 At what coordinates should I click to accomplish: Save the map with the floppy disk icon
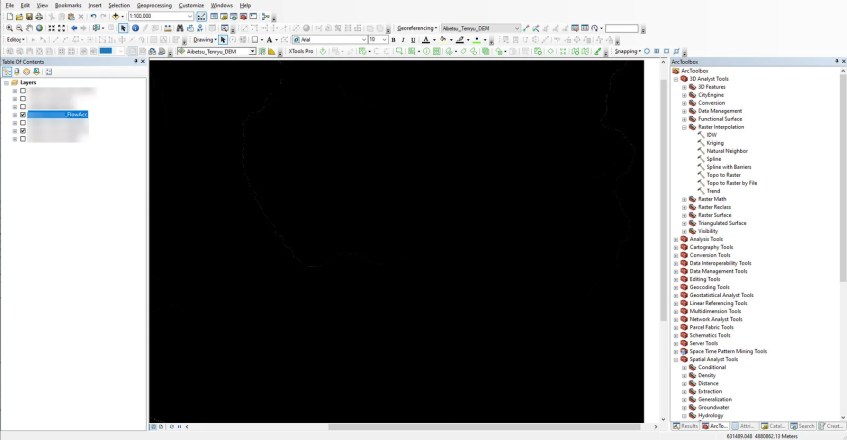[29, 17]
